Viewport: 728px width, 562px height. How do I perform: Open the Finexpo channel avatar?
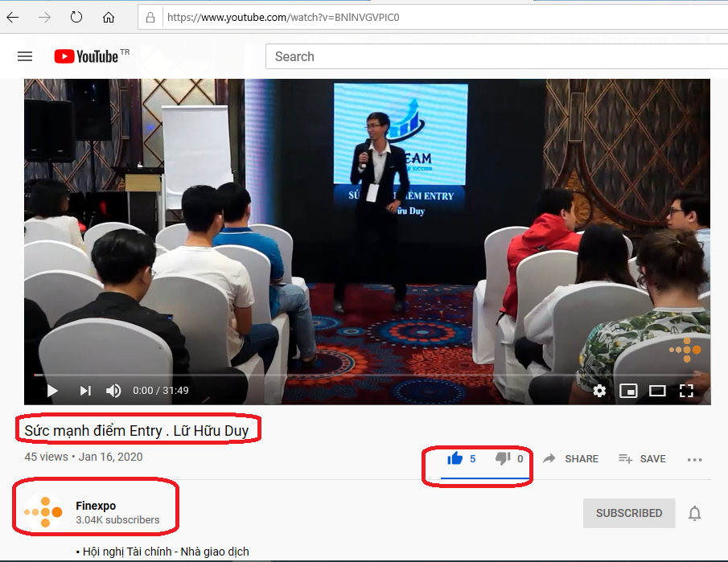[43, 512]
